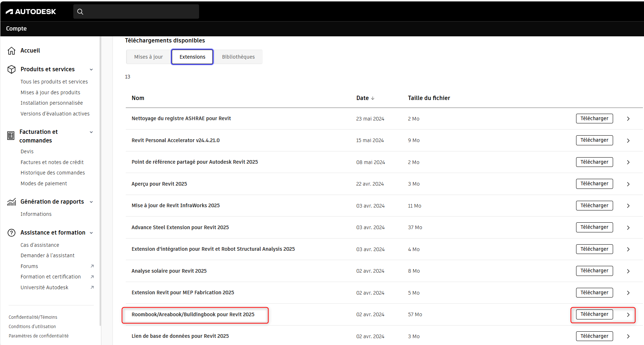The image size is (644, 345).
Task: Expand details for Roombook/Areabook/Buildingbook row
Action: (628, 315)
